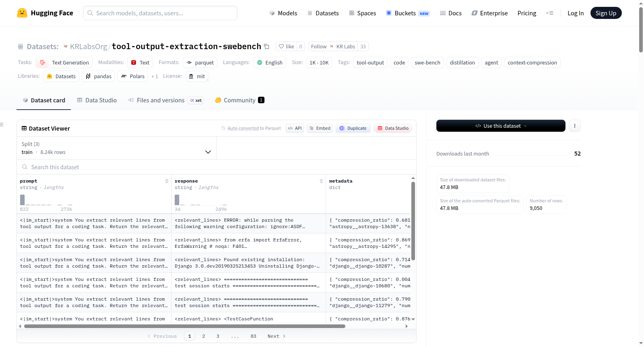Click the API code icon button

tap(295, 128)
